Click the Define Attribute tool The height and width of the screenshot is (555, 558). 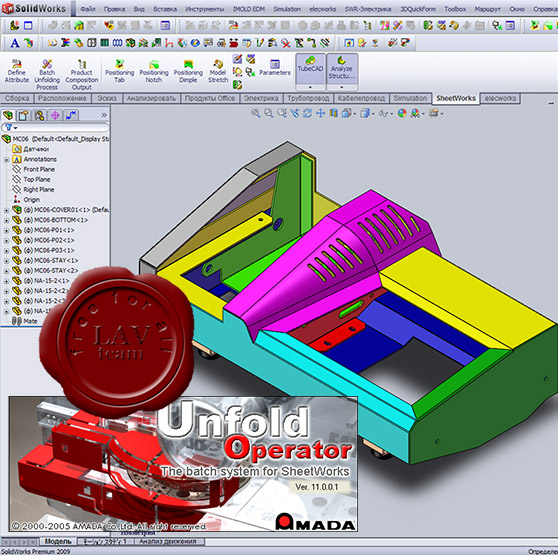pos(17,71)
